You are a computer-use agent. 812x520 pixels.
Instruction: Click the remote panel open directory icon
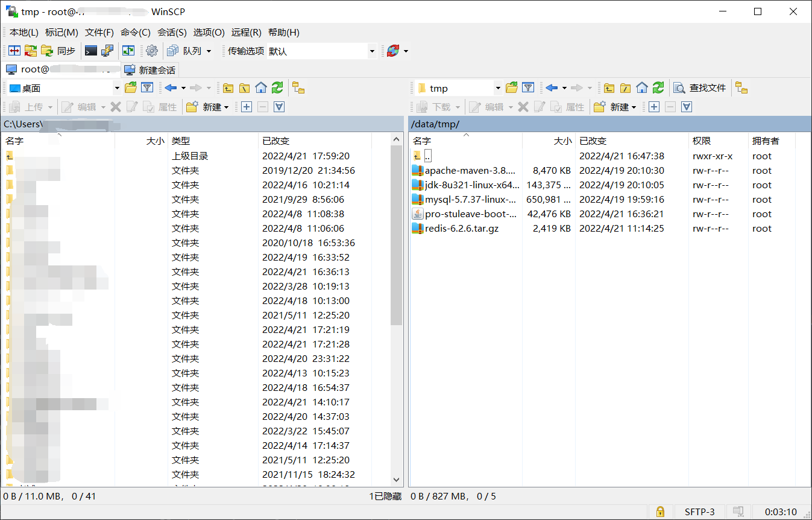(x=511, y=88)
